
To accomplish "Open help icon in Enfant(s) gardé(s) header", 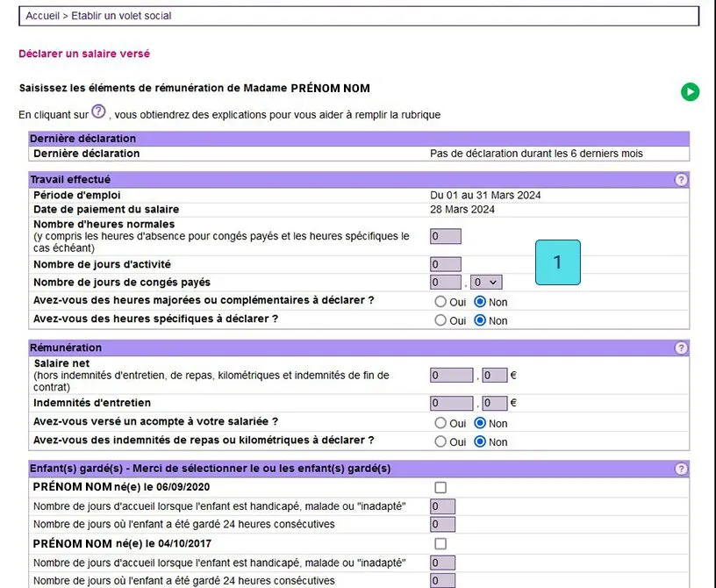I will [680, 469].
